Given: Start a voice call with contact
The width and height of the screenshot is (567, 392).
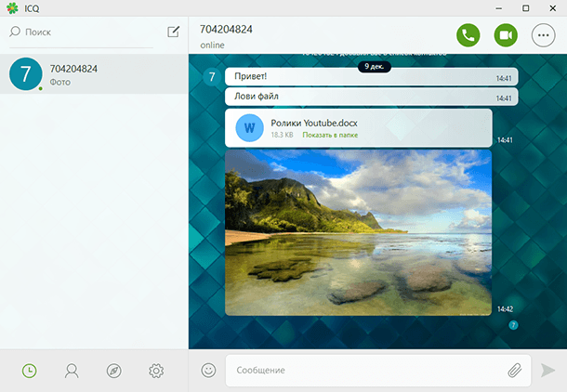Looking at the screenshot, I should tap(468, 34).
